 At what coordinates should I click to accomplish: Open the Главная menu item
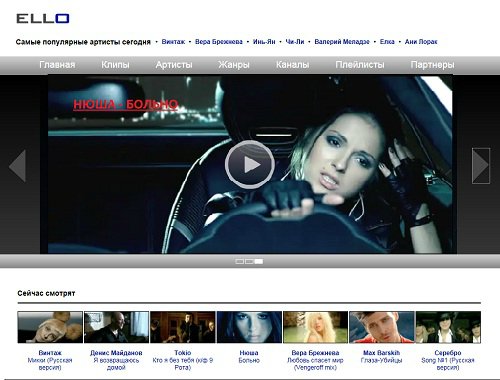pyautogui.click(x=57, y=65)
